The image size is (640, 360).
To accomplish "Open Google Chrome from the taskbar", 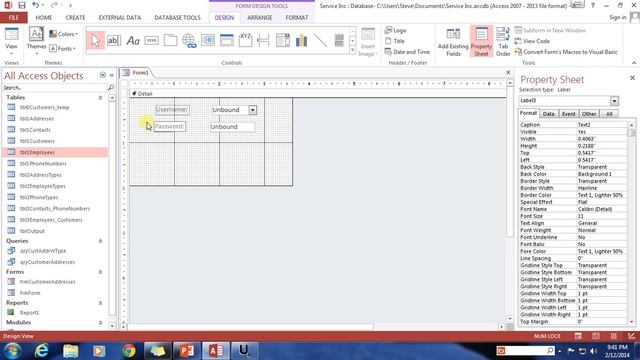I will click(x=129, y=351).
